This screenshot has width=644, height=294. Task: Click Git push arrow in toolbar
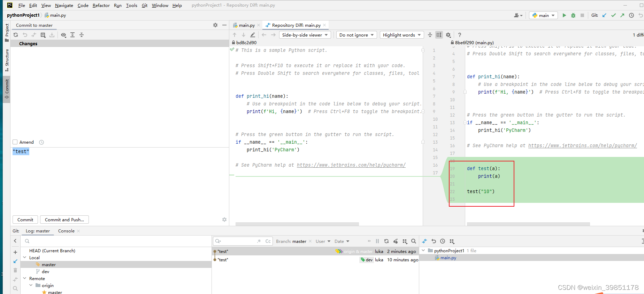(622, 15)
